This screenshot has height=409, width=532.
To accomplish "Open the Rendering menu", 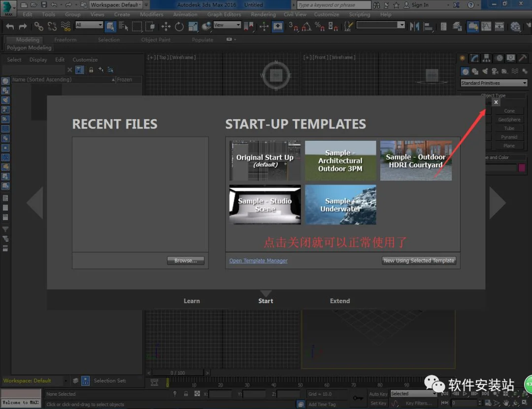I will click(263, 14).
